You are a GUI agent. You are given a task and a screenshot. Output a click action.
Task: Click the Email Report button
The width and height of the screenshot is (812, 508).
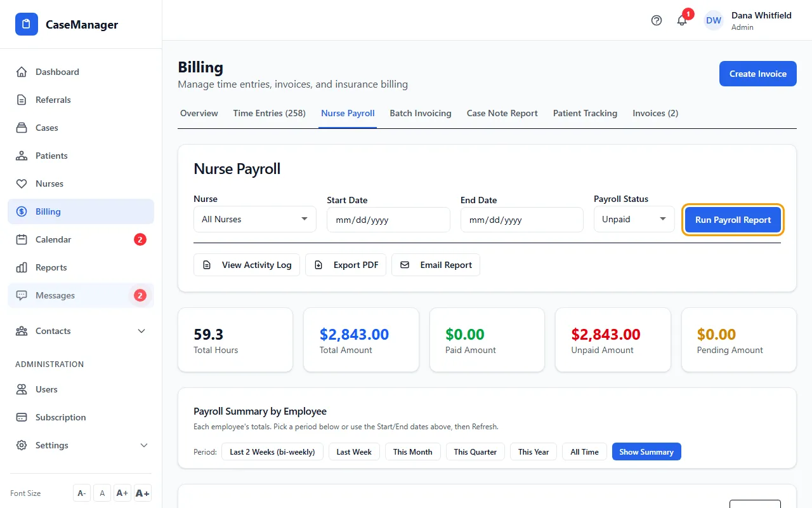click(436, 265)
